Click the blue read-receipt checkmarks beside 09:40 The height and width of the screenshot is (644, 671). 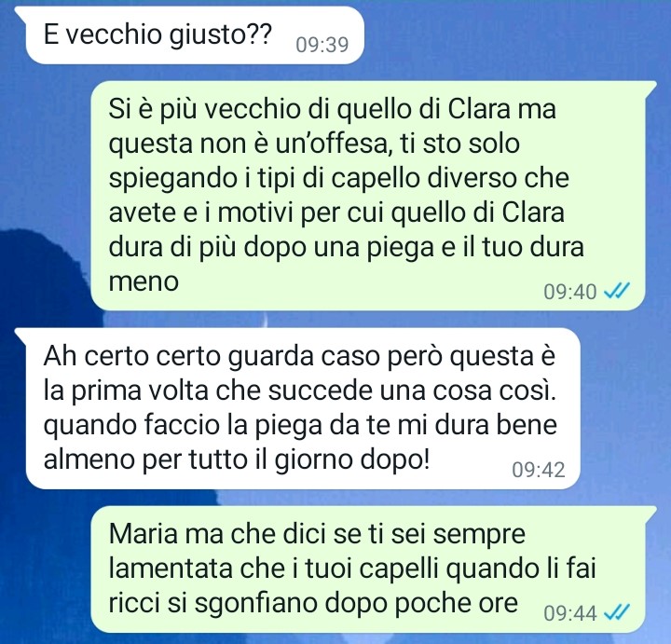coord(617,292)
